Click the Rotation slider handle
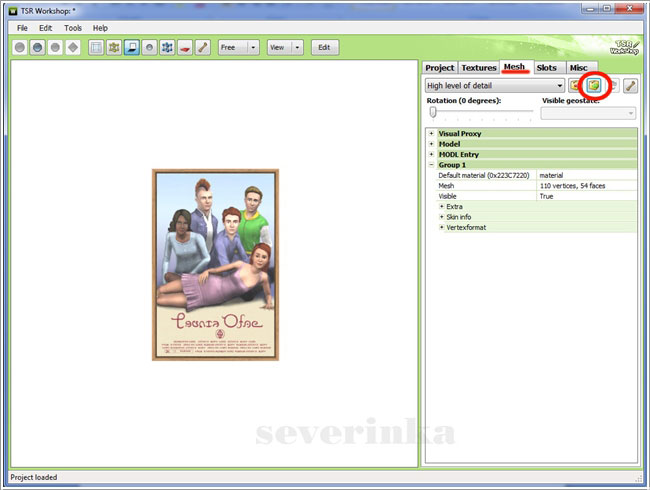 [433, 112]
